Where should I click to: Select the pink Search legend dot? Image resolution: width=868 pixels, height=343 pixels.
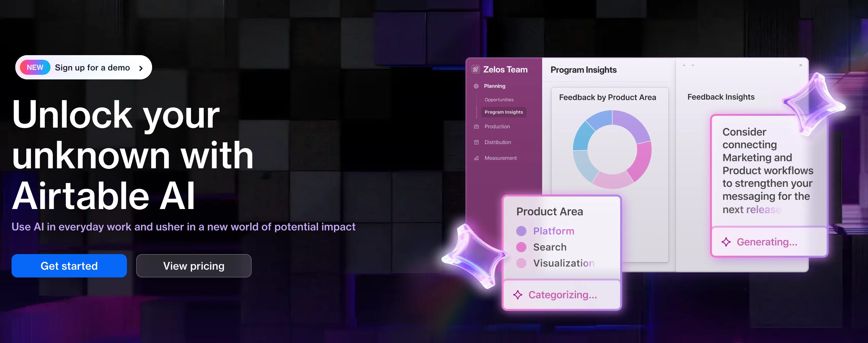tap(521, 247)
